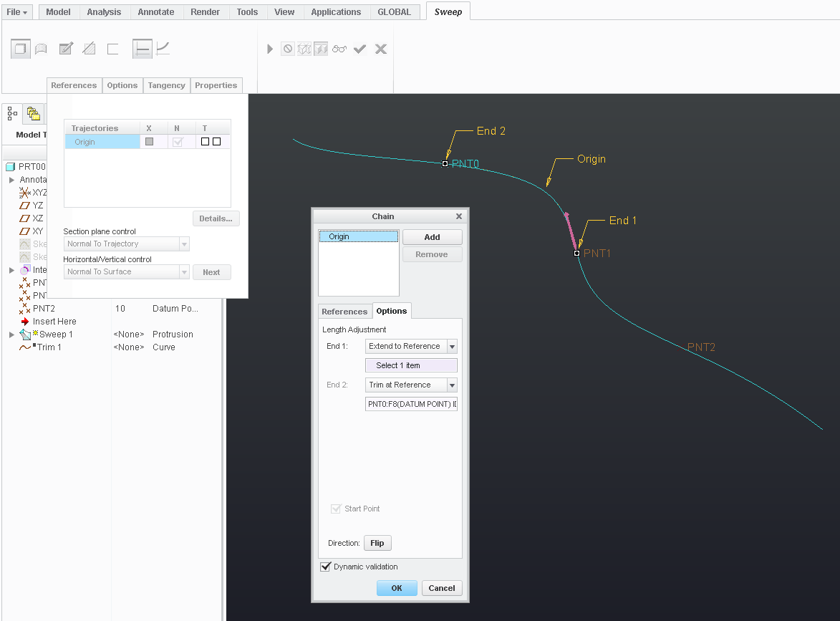
Task: Choose the constant section sweep icon
Action: (x=143, y=49)
